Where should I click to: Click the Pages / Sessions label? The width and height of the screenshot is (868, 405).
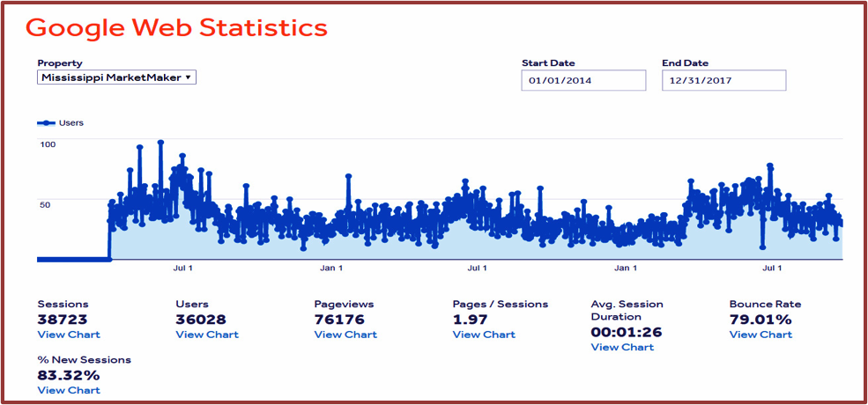[x=501, y=305]
